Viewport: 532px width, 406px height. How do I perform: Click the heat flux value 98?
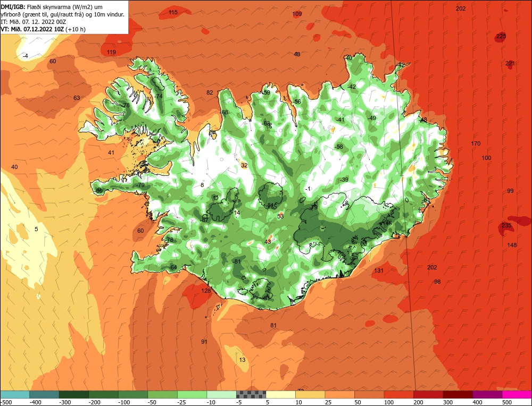(437, 282)
